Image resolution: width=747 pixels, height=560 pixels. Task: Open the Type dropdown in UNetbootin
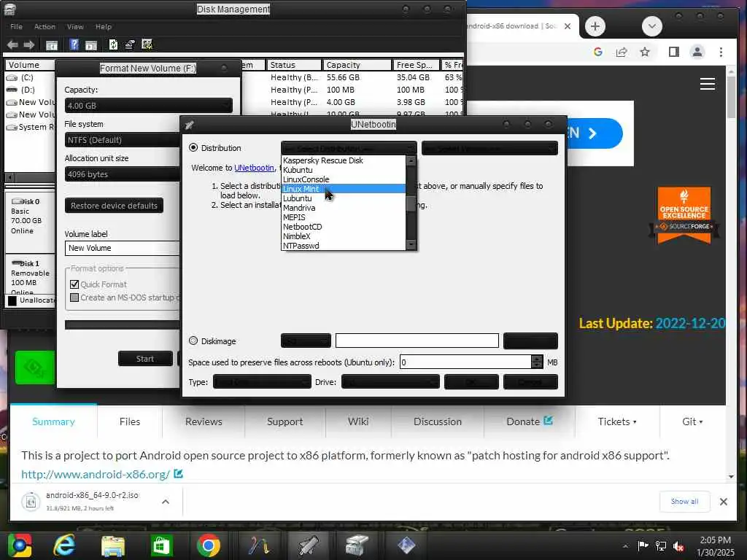262,382
